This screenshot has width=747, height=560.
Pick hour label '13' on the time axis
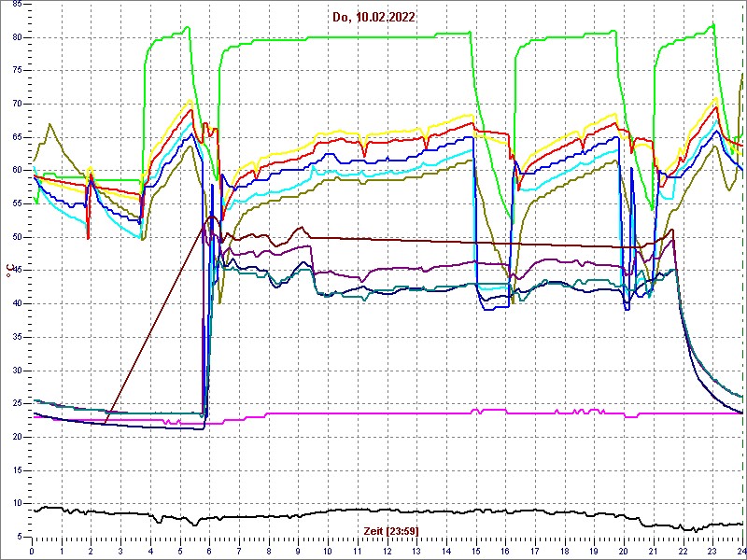point(416,551)
